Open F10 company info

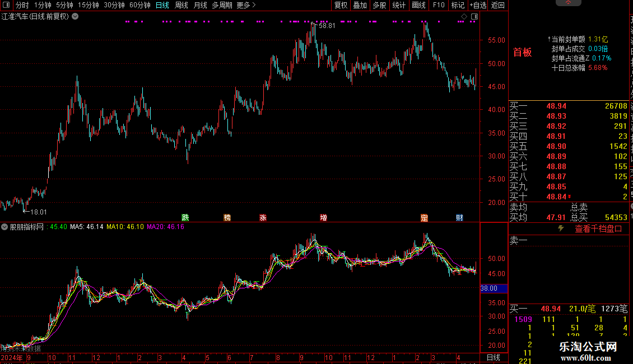coord(439,5)
